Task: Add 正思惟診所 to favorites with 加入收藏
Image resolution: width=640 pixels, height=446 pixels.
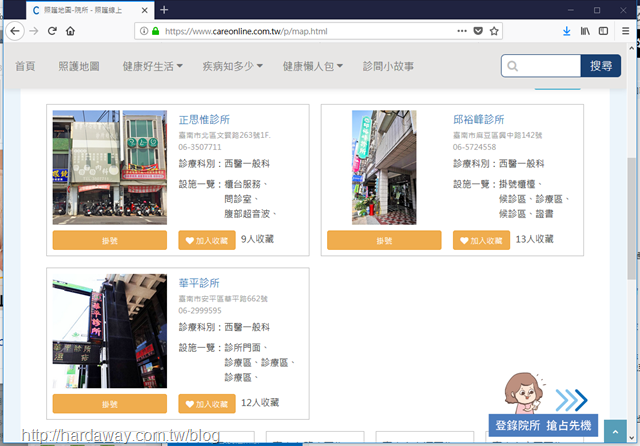Action: coord(207,240)
